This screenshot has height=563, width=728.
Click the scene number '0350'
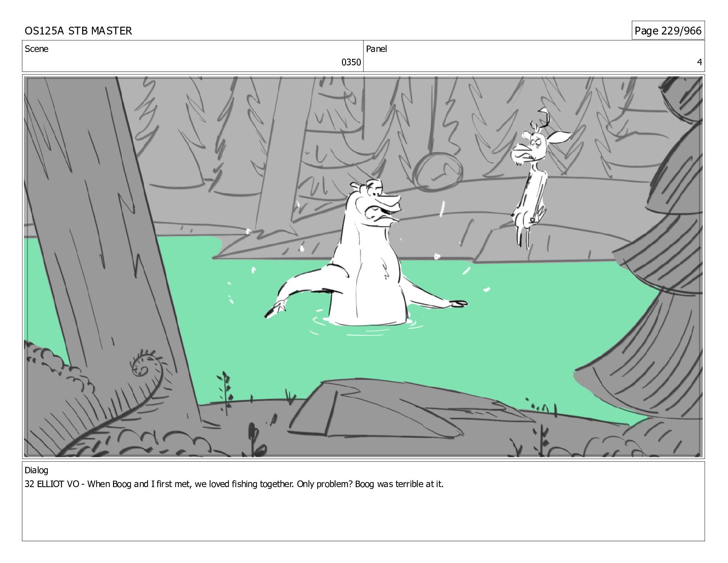pos(351,62)
